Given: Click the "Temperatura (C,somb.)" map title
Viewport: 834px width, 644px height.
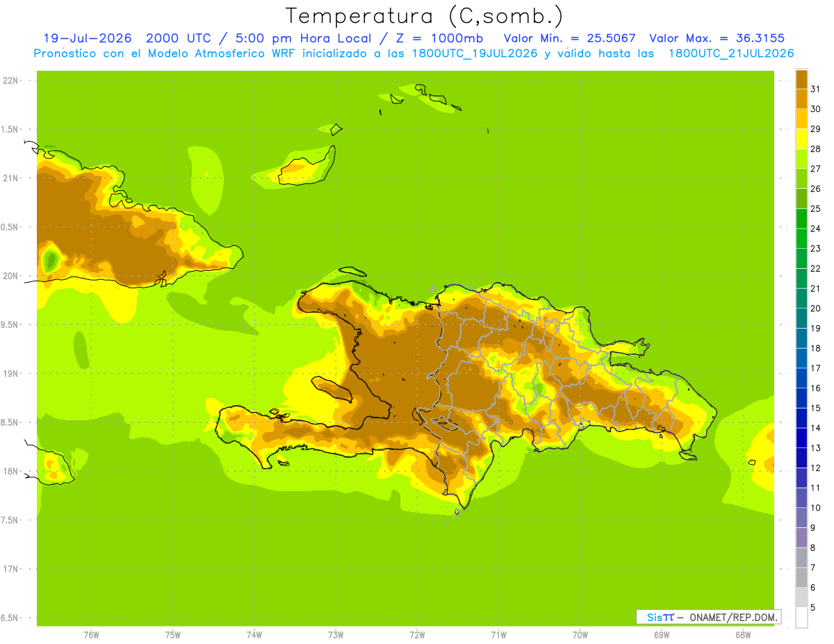Looking at the screenshot, I should point(424,16).
